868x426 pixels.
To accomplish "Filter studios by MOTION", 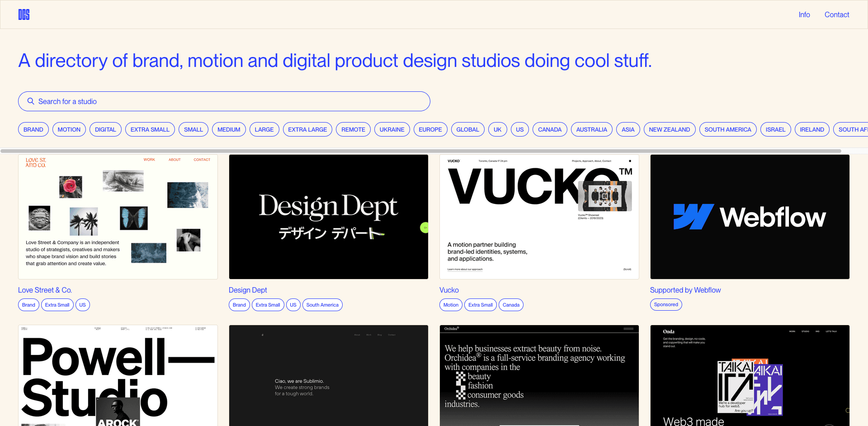I will (69, 129).
